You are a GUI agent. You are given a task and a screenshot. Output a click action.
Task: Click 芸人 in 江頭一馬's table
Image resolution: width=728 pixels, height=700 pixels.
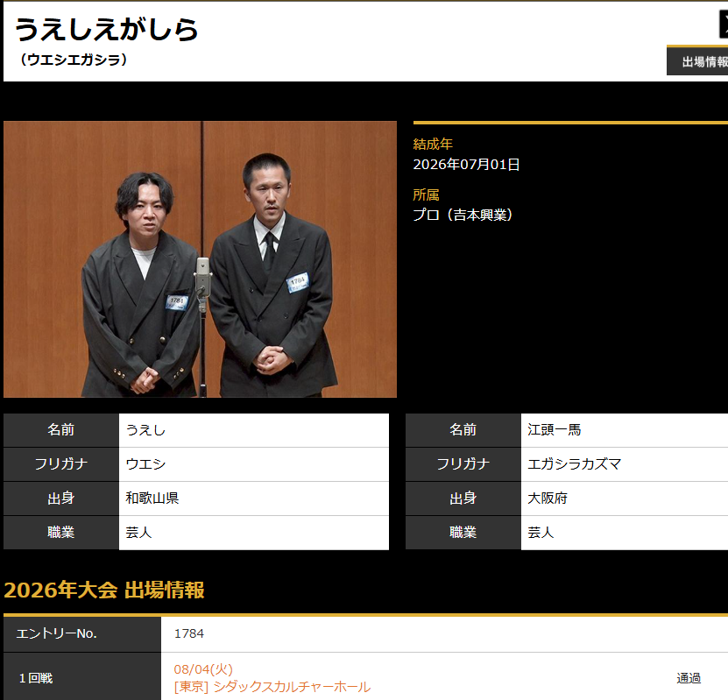click(x=541, y=533)
